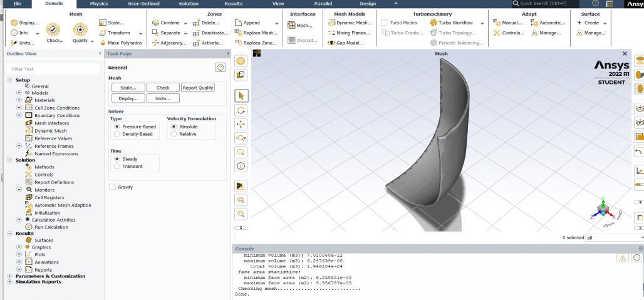
Task: Toggle the Turbo Models checkbox
Action: [x=384, y=23]
